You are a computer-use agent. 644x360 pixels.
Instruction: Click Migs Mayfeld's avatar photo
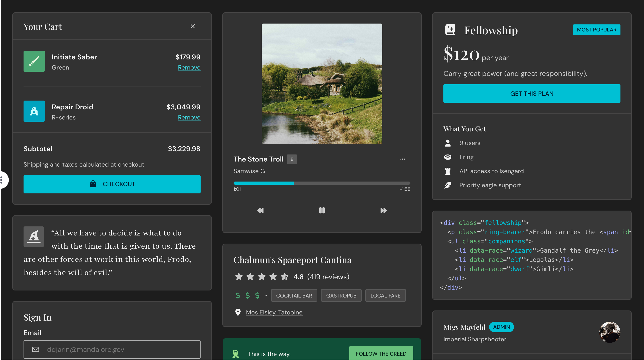click(x=609, y=332)
